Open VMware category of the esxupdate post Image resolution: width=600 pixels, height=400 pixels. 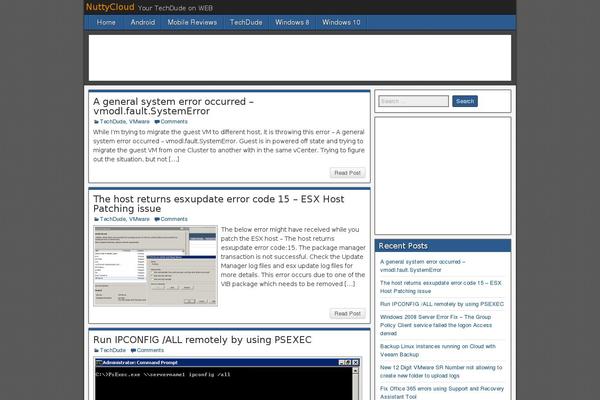pyautogui.click(x=139, y=219)
